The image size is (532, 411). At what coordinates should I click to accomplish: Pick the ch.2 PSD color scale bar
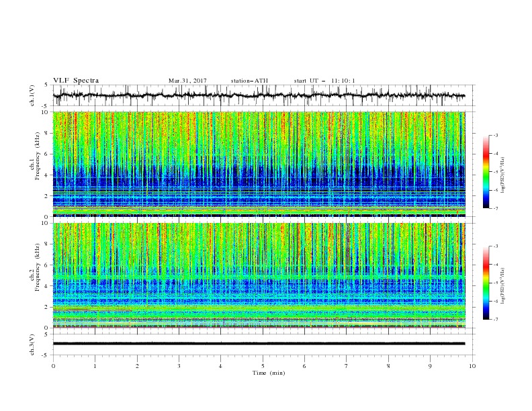(486, 283)
